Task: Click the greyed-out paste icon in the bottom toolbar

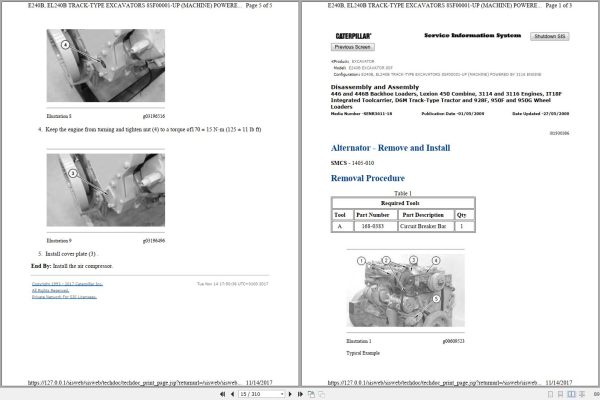Action: 321,394
